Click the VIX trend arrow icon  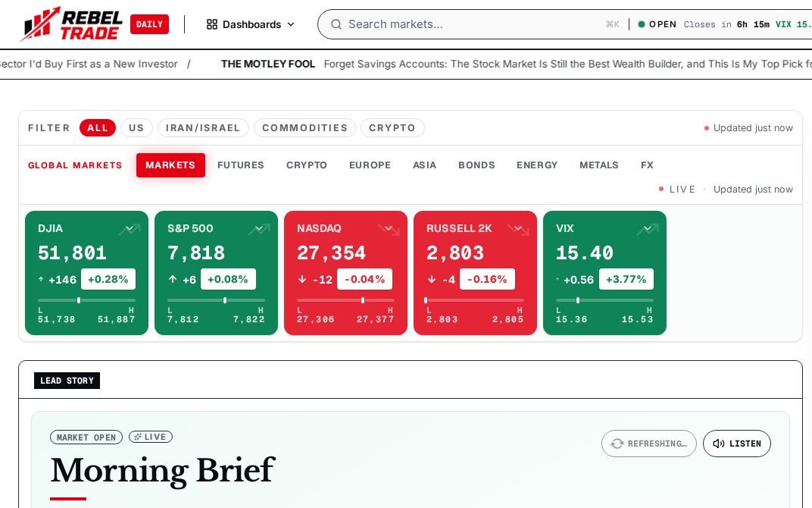click(x=648, y=229)
